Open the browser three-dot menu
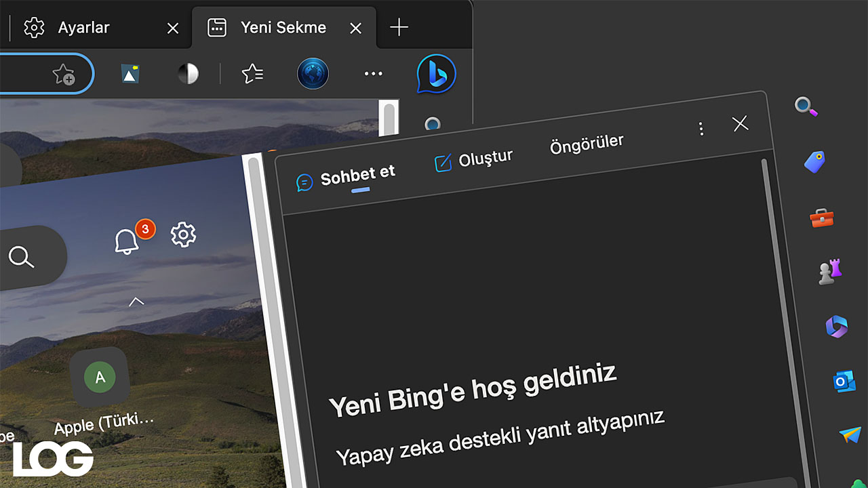Screen dimensions: 868x488 tap(374, 74)
